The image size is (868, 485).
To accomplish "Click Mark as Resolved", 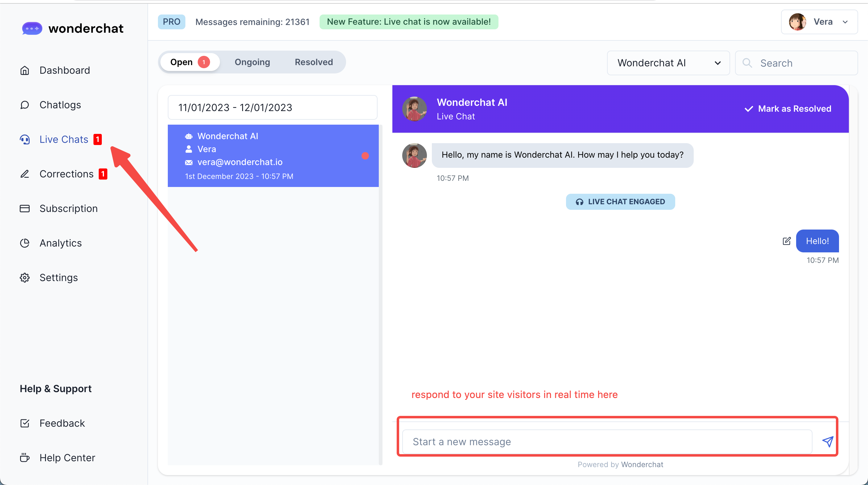I will 788,109.
